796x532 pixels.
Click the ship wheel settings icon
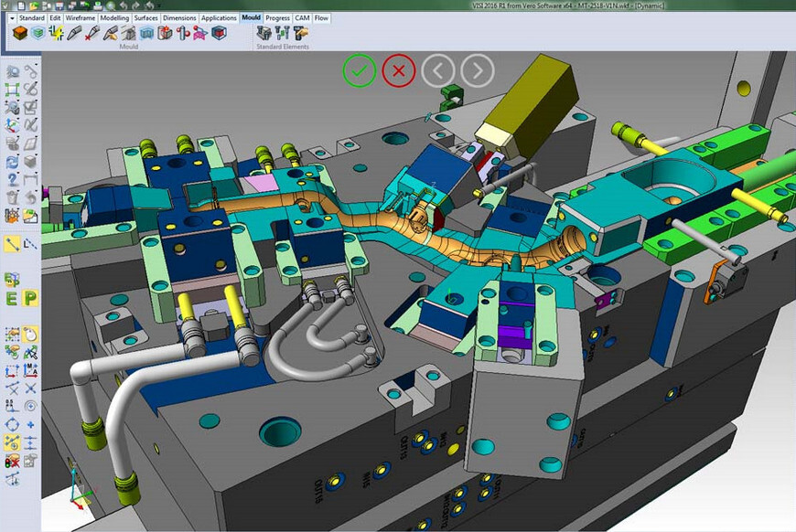(12, 216)
